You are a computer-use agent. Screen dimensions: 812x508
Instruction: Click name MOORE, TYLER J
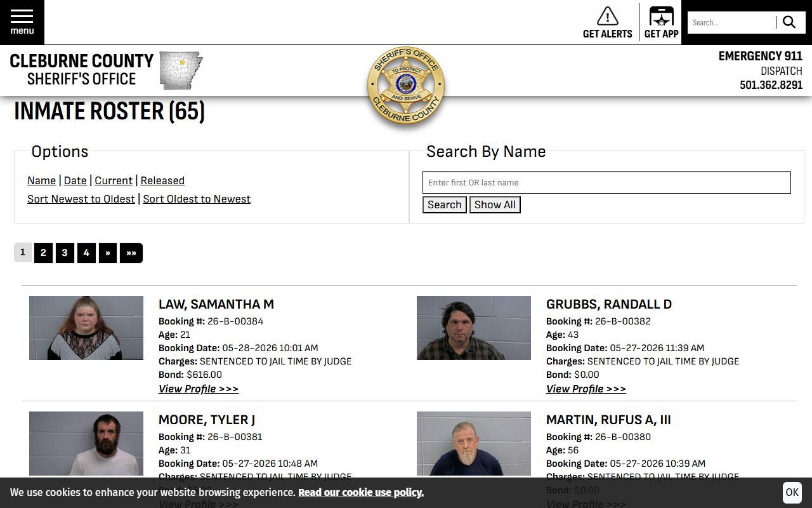pyautogui.click(x=207, y=420)
